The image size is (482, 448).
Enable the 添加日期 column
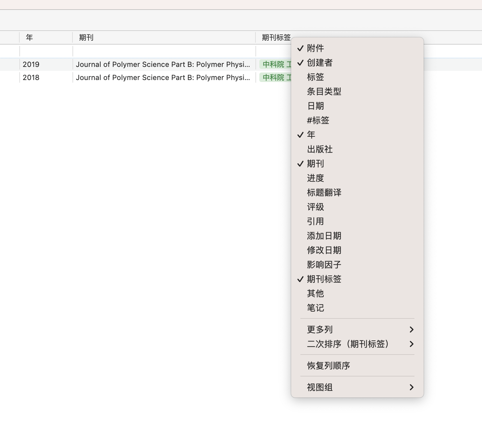pos(357,236)
